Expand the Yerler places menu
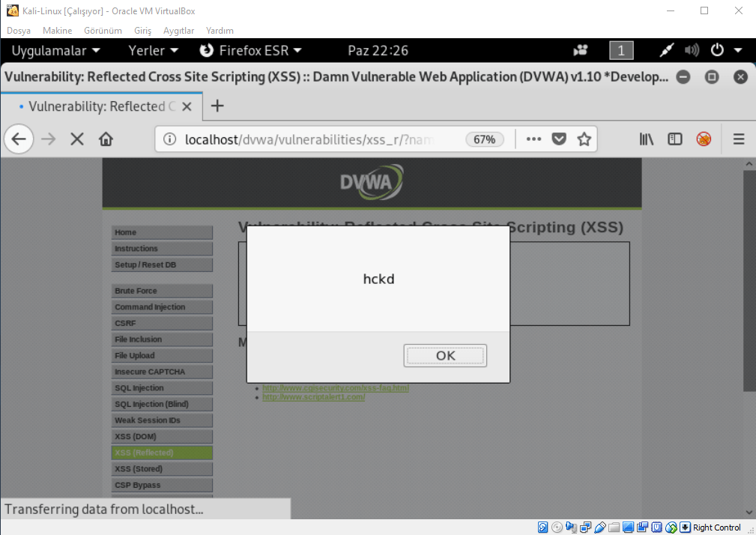756x535 pixels. pyautogui.click(x=153, y=50)
